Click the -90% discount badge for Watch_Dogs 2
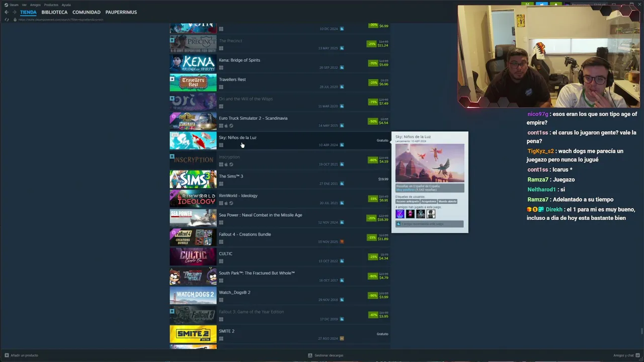This screenshot has height=362, width=644. (x=373, y=296)
